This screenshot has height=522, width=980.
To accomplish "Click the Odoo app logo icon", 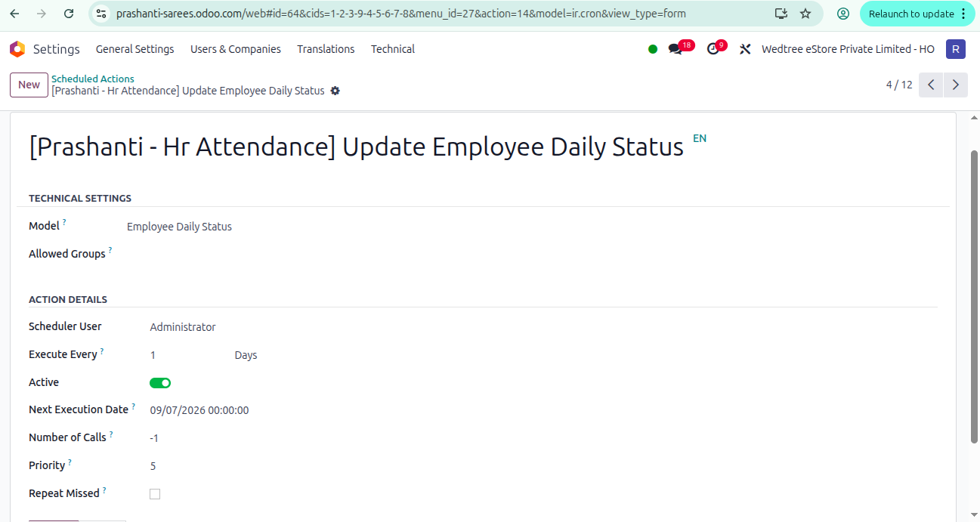I will pos(17,49).
